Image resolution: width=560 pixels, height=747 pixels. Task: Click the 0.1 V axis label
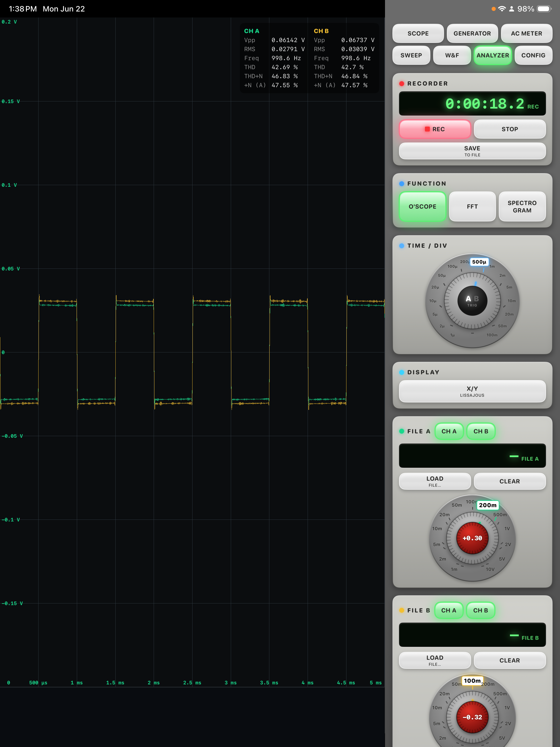[9, 185]
